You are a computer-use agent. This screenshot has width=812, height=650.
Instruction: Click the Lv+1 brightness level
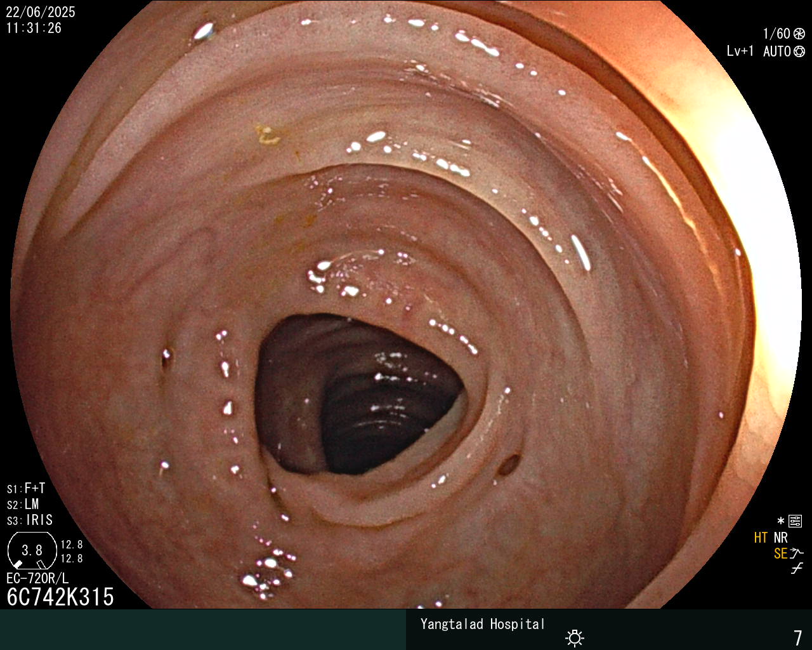point(740,51)
